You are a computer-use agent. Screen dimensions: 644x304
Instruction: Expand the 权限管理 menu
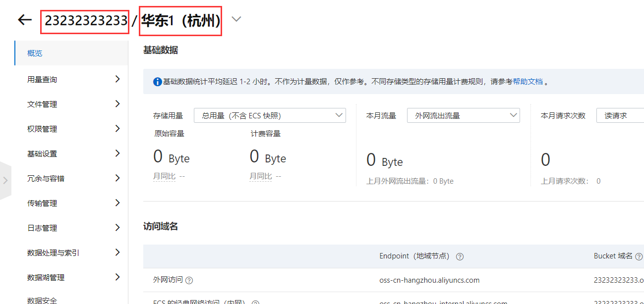click(74, 129)
